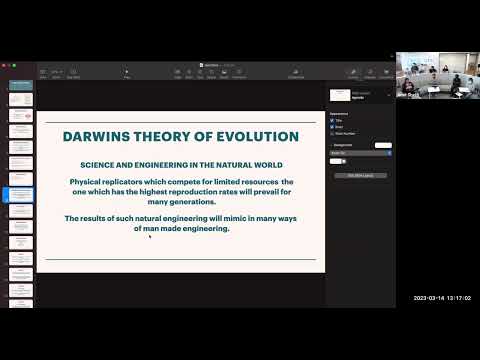Add a Comment from the toolbar

tap(239, 74)
